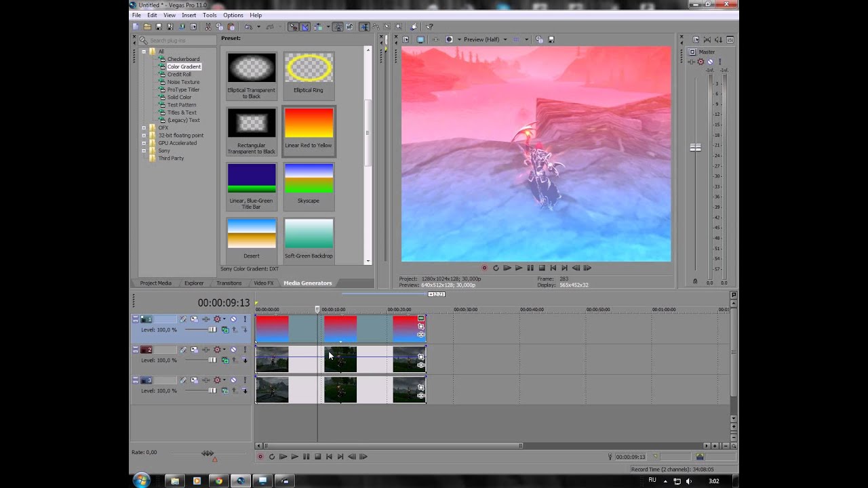The width and height of the screenshot is (868, 488).
Task: Select the Noise Texture generator
Action: click(183, 82)
